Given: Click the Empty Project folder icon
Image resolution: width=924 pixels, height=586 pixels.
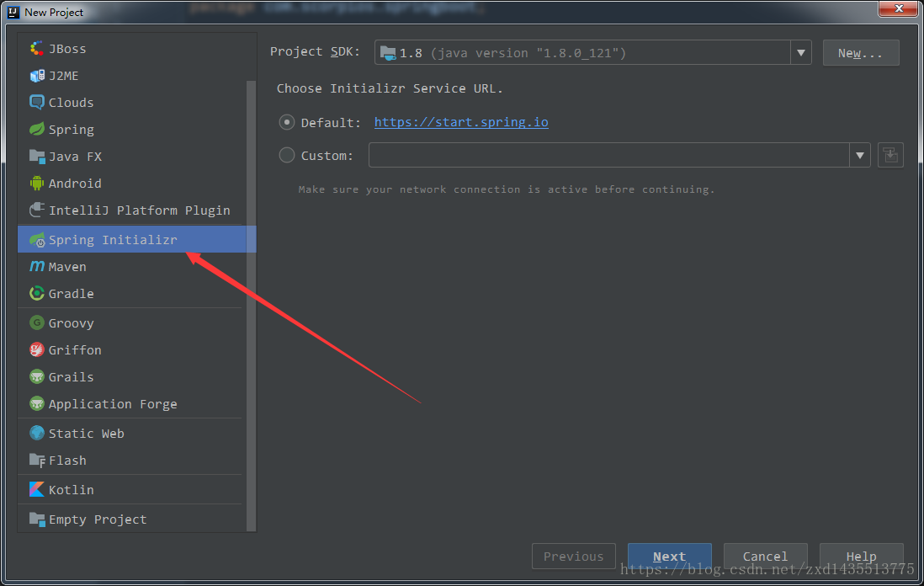Looking at the screenshot, I should [36, 519].
